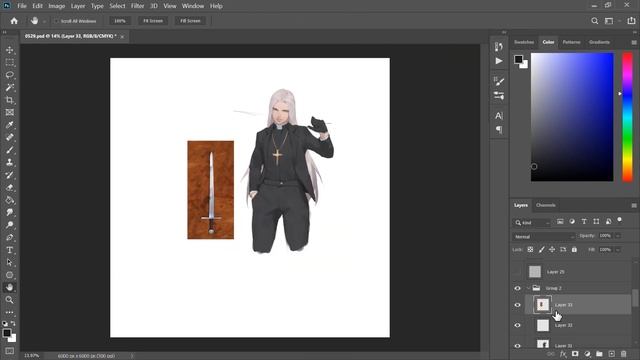Open the Color panel flyout menu

coord(633,42)
